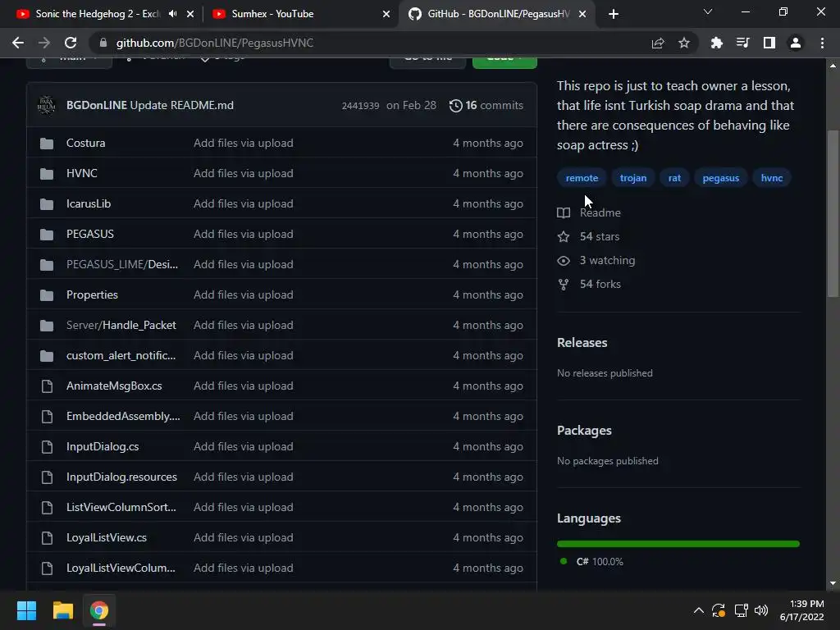View the 16 commits history
Screen dimensions: 840x630
(486, 105)
